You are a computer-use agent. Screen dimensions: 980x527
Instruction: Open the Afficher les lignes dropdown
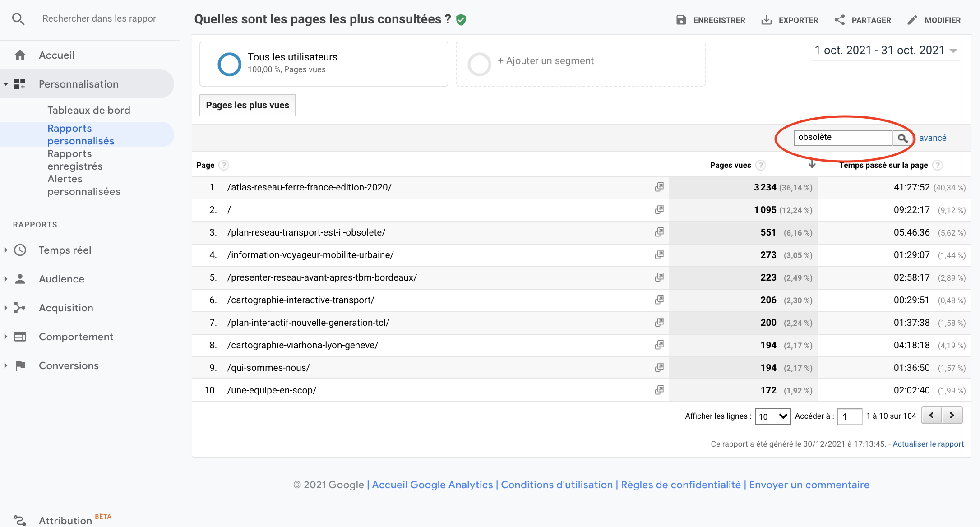pyautogui.click(x=773, y=416)
